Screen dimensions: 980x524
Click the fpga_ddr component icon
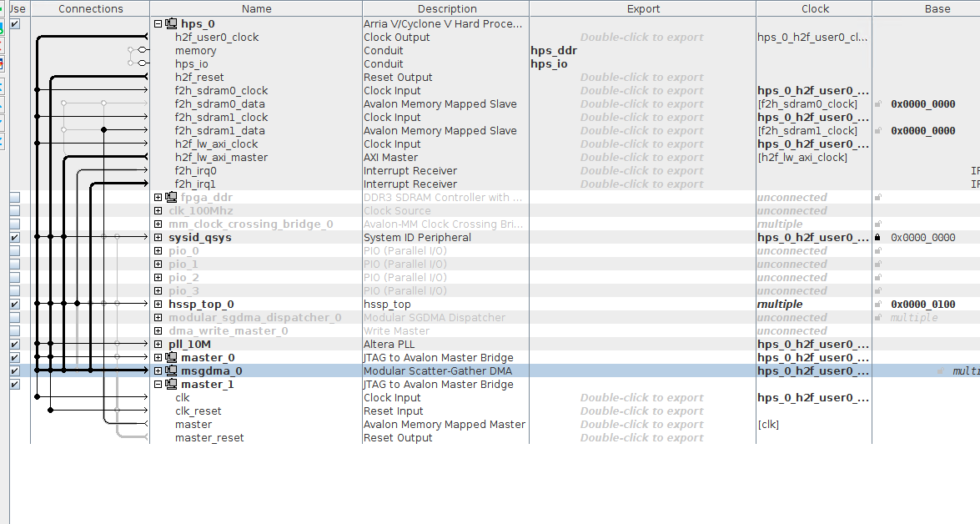[172, 198]
